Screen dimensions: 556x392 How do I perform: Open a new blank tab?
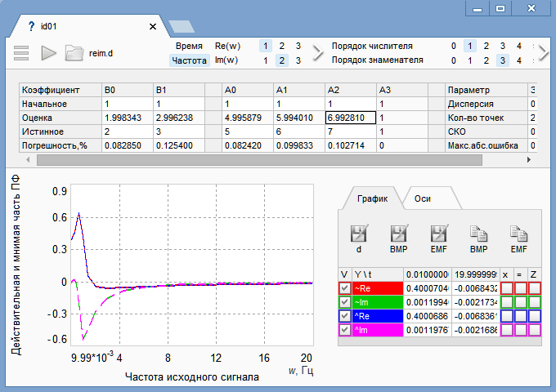click(182, 27)
